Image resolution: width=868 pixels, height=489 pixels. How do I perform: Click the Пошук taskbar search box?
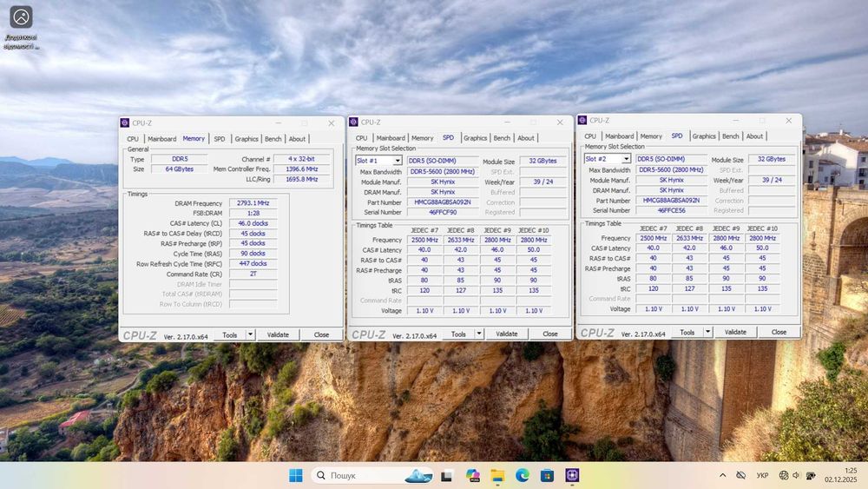[x=372, y=475]
